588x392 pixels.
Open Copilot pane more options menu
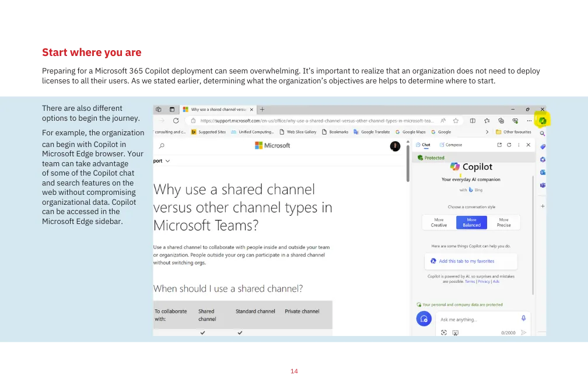pos(519,145)
